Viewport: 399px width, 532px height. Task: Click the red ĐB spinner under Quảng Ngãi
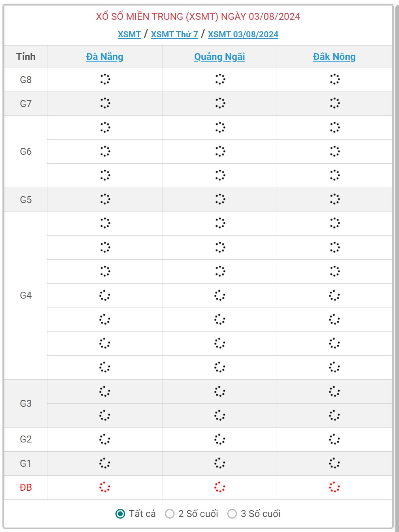(x=220, y=487)
